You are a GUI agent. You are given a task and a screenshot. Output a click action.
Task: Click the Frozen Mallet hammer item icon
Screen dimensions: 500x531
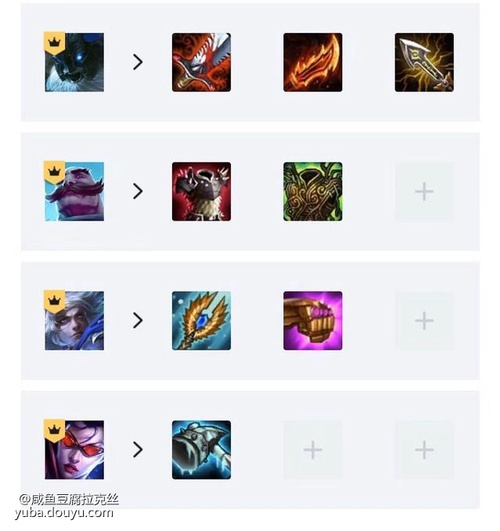point(201,450)
